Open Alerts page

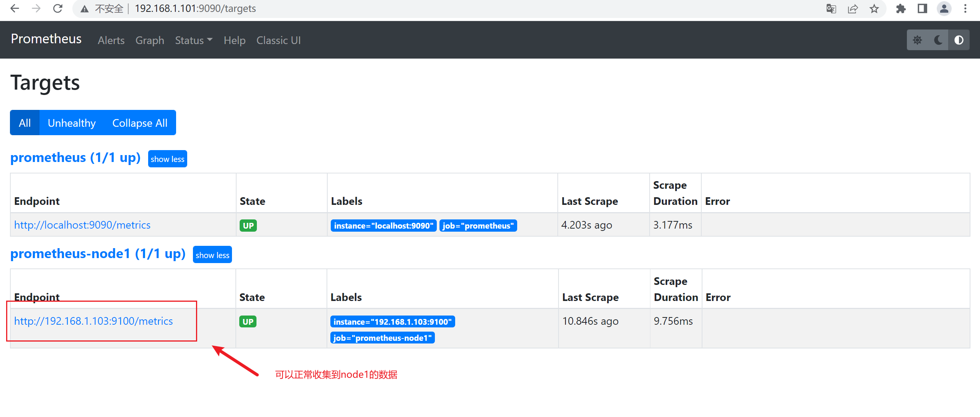point(111,40)
